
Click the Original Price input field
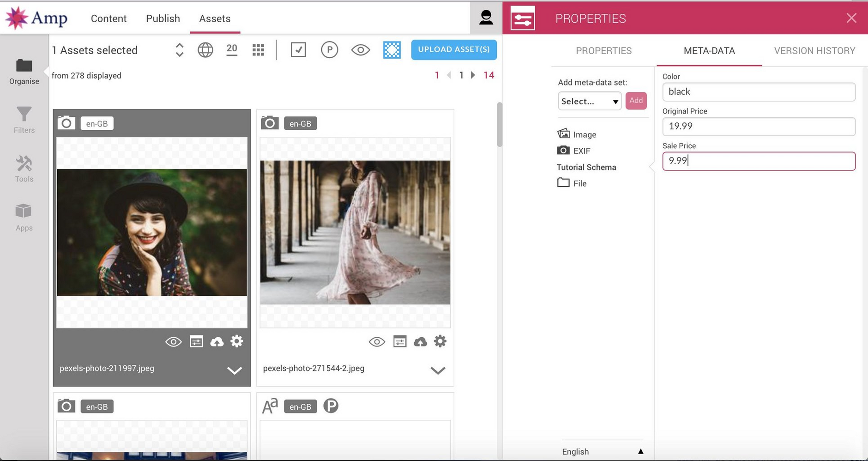click(x=759, y=126)
